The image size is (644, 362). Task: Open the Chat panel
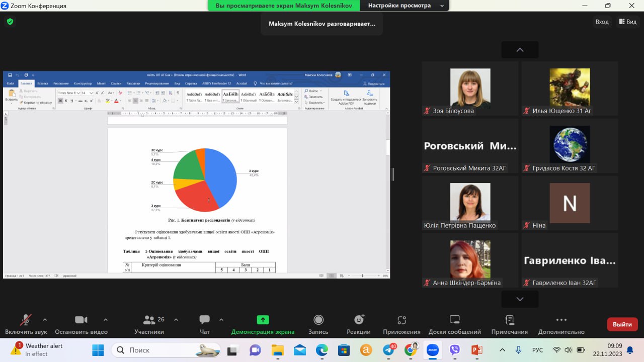204,324
